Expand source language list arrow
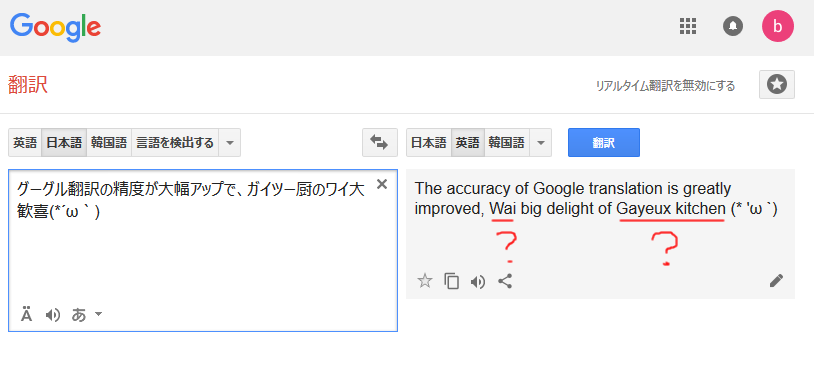The width and height of the screenshot is (814, 369). pyautogui.click(x=229, y=143)
